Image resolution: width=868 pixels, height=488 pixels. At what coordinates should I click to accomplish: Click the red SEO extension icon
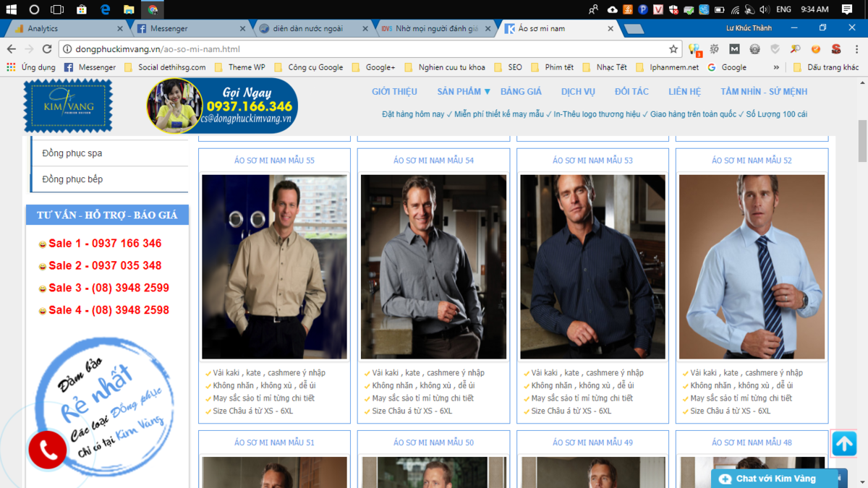pyautogui.click(x=835, y=49)
